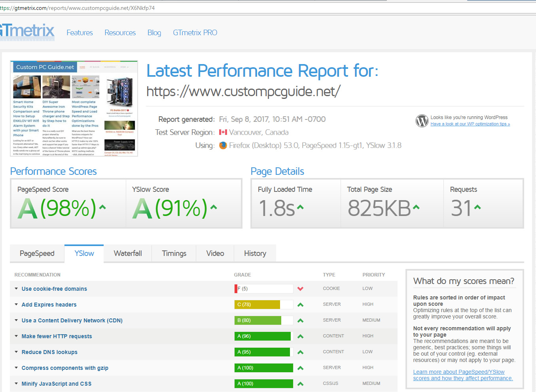Viewport: 536px width, 392px height.
Task: Open Learn more about PageSpeed/YSlow scores link
Action: pyautogui.click(x=463, y=375)
